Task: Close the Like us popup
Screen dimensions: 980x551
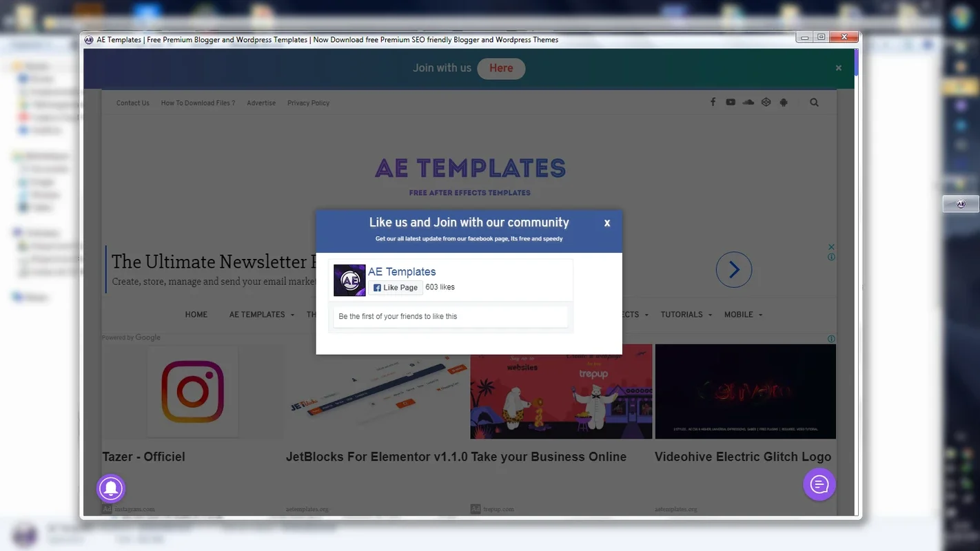Action: [x=607, y=223]
